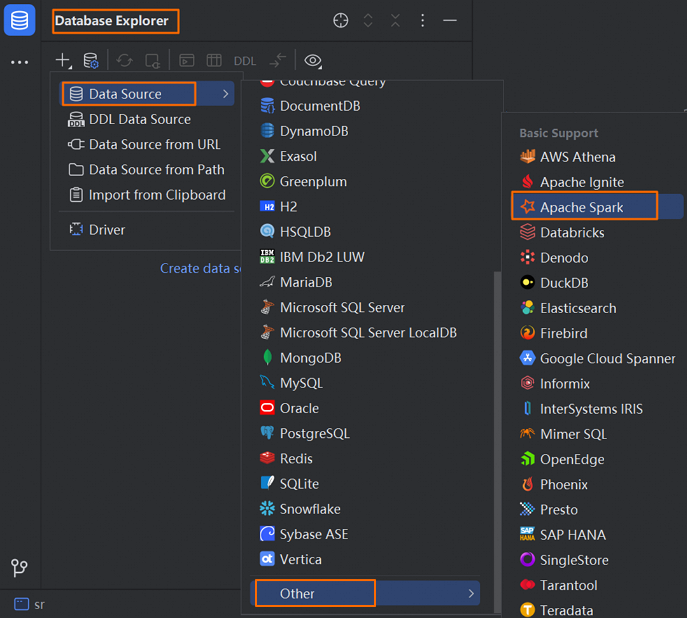Viewport: 687px width, 618px height.
Task: Select Firebird data source
Action: tap(597, 333)
